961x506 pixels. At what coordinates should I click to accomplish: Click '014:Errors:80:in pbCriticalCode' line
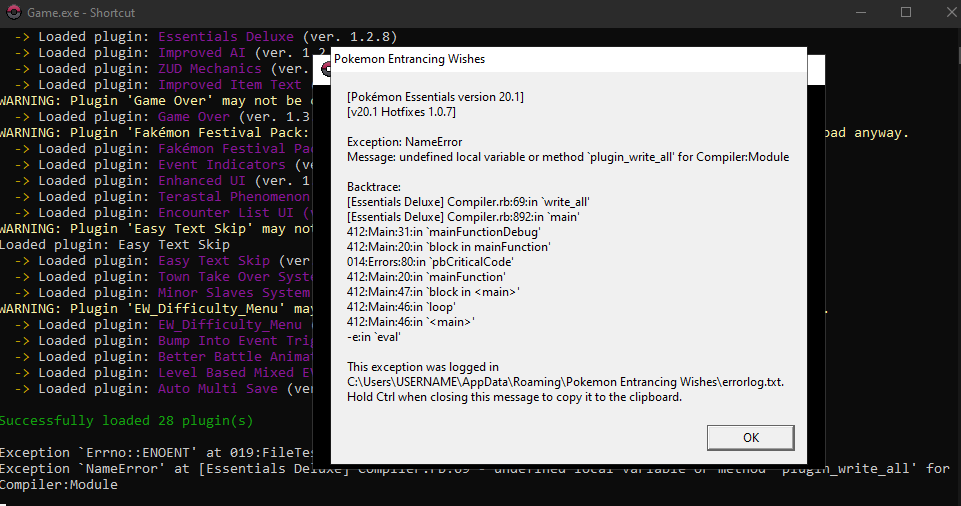[430, 262]
